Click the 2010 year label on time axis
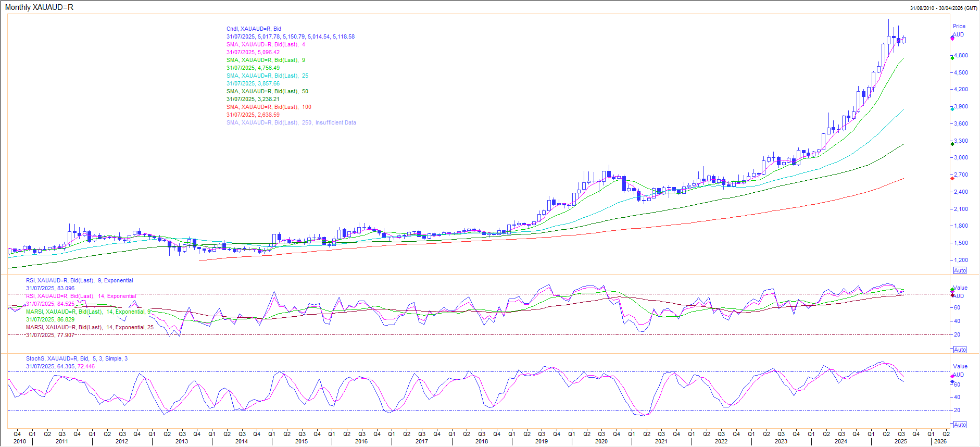 20,442
